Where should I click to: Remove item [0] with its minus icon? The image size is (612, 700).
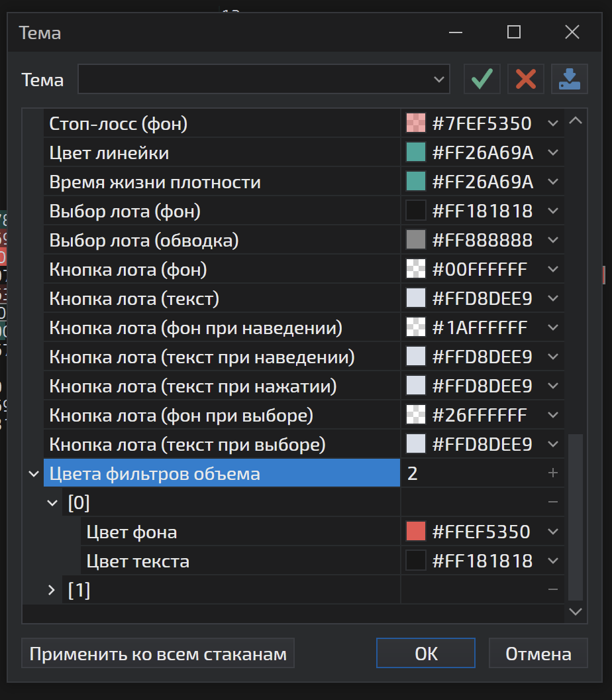click(x=553, y=502)
